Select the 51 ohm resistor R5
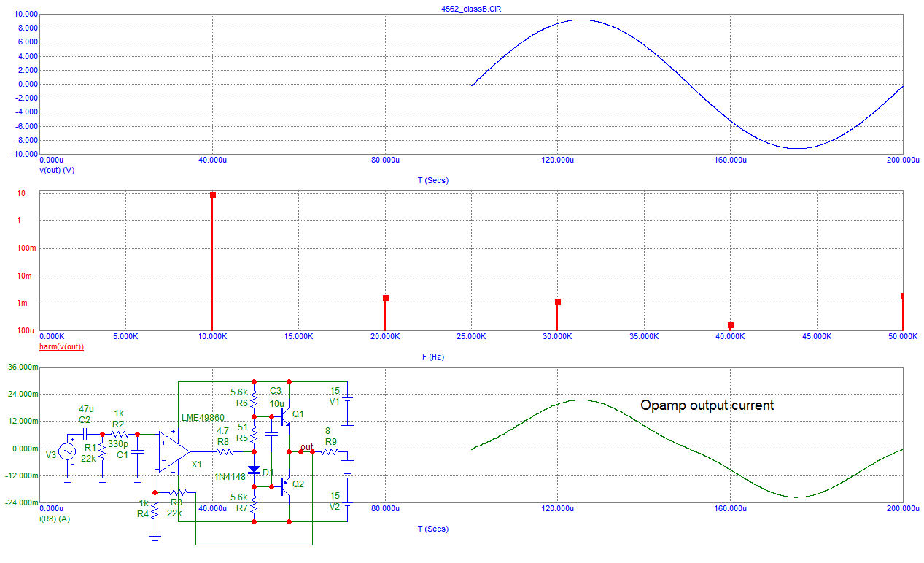Screen dimensions: 924x563 click(x=254, y=435)
